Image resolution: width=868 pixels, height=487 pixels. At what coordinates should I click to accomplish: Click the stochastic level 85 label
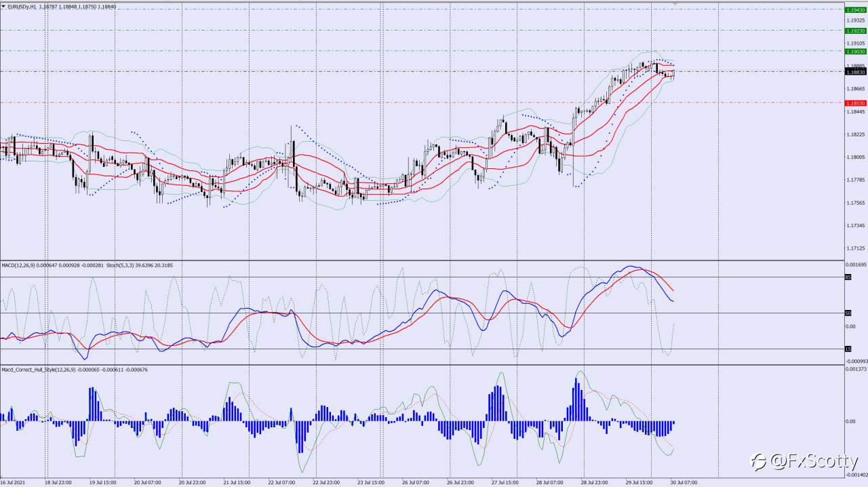point(848,277)
